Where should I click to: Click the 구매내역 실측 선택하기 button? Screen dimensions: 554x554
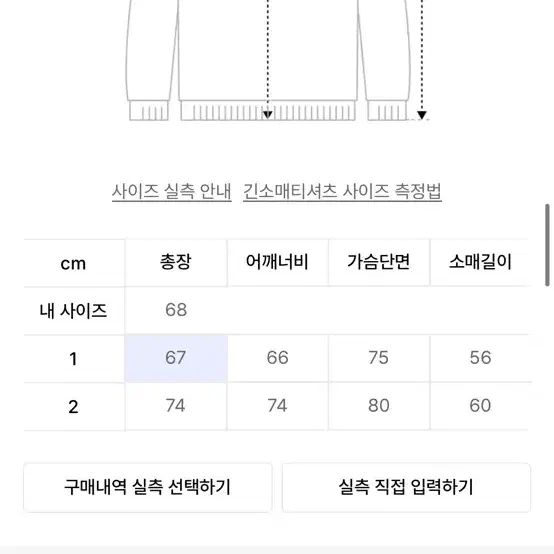click(148, 487)
